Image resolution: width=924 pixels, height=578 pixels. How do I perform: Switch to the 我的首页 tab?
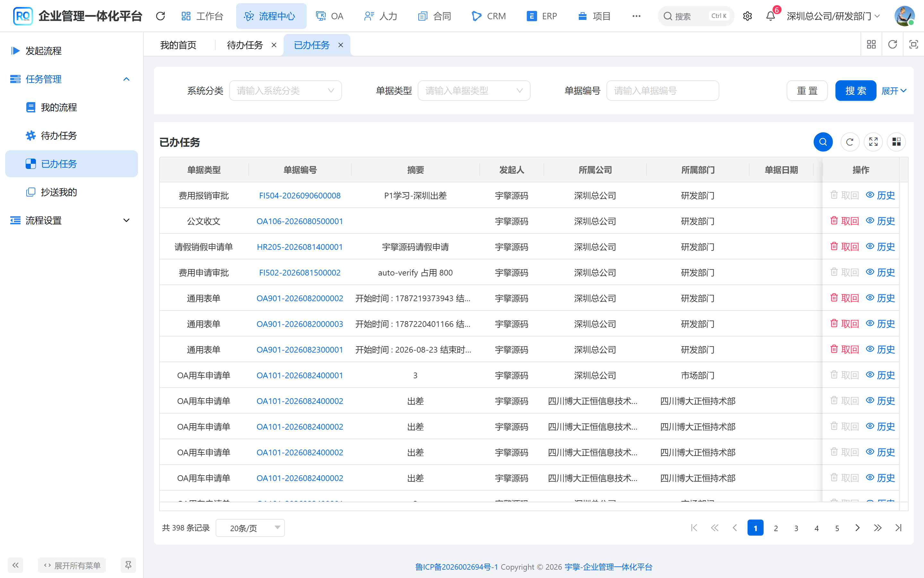[x=178, y=45]
